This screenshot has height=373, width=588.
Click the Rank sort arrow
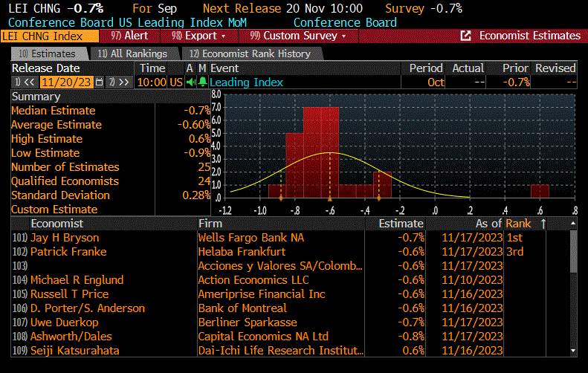click(x=543, y=224)
